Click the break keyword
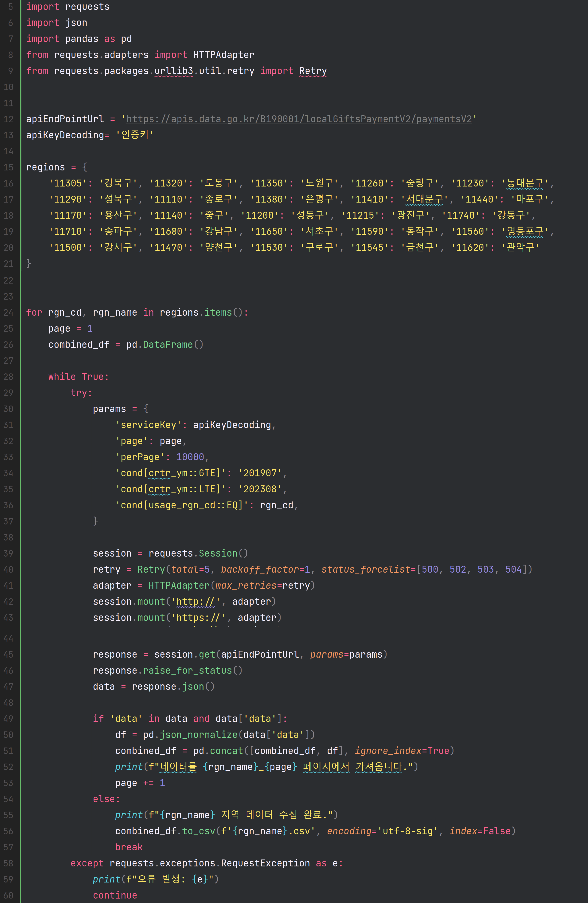This screenshot has height=903, width=588. pos(129,847)
